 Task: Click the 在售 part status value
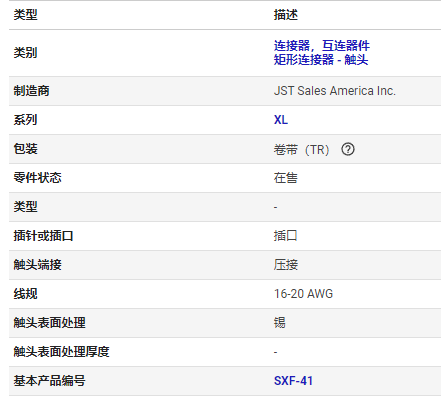[286, 178]
